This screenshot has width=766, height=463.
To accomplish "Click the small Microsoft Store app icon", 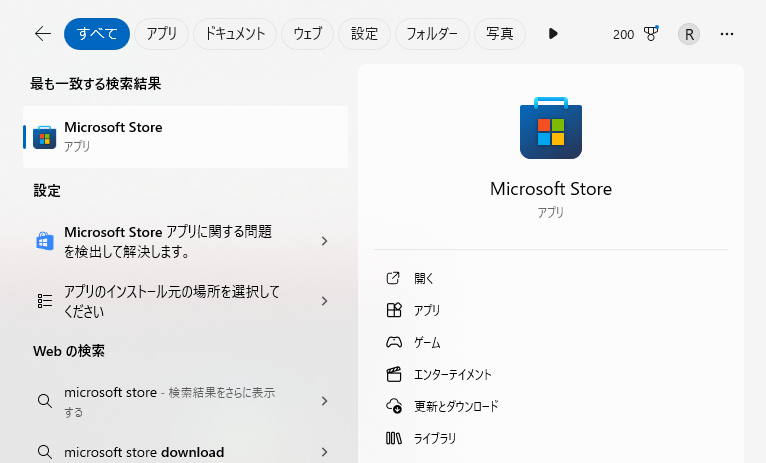I will click(44, 137).
